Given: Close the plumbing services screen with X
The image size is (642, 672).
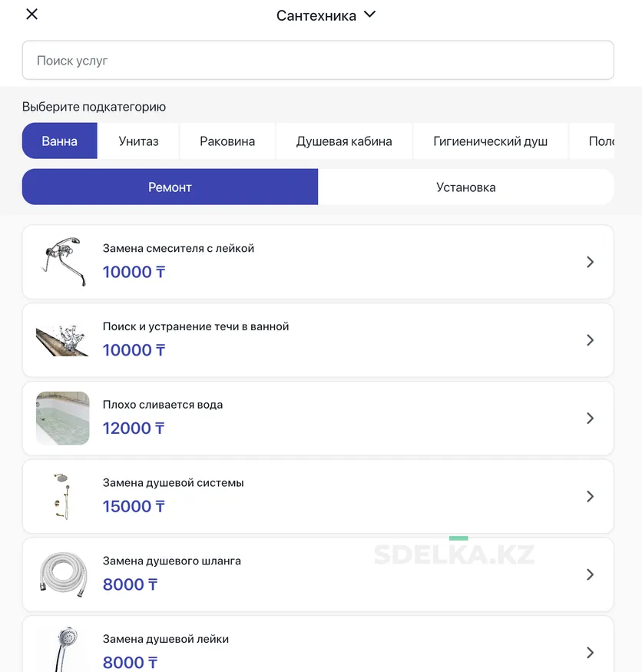Looking at the screenshot, I should (31, 15).
